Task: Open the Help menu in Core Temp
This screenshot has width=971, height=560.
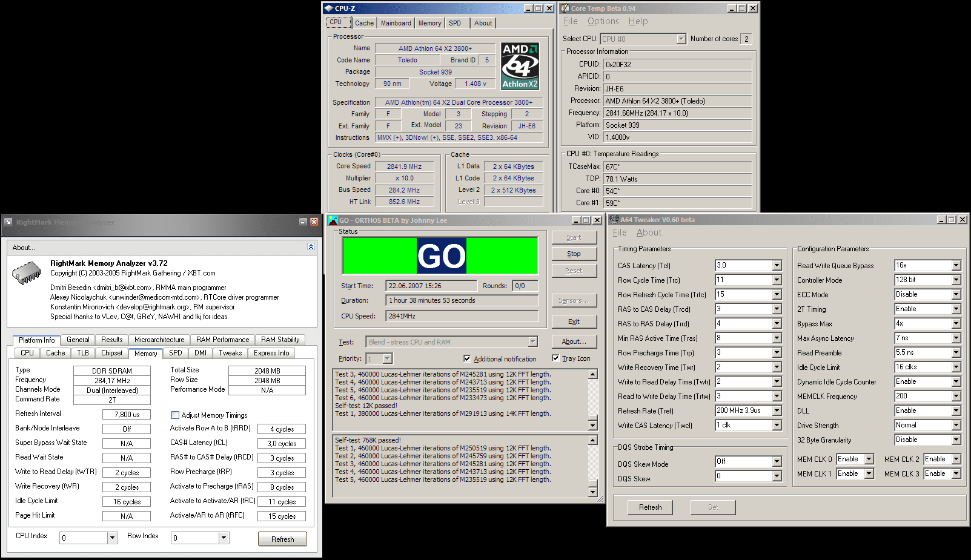Action: tap(638, 21)
